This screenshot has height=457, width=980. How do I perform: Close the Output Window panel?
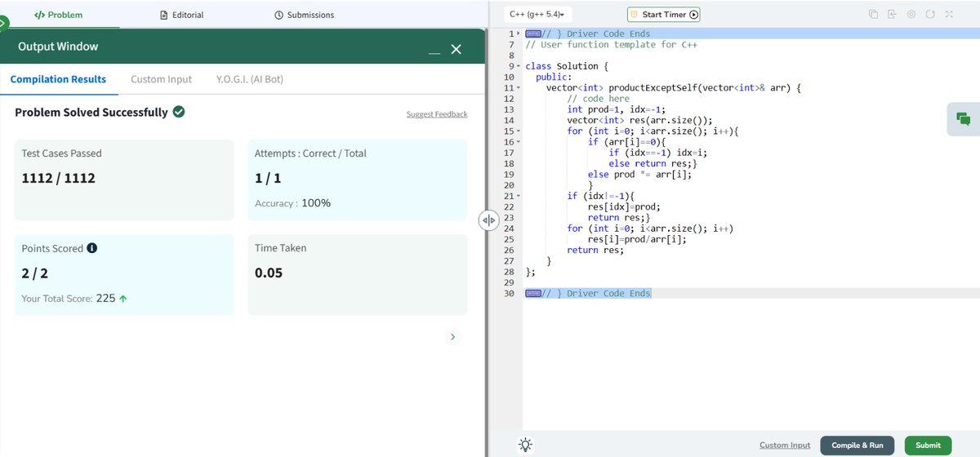457,50
